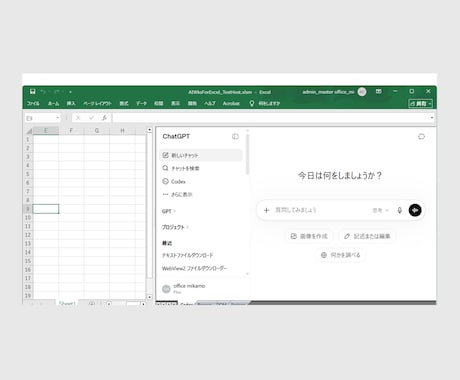The width and height of the screenshot is (460, 380).
Task: Click the 画像を作成 suggestion button
Action: click(x=309, y=236)
